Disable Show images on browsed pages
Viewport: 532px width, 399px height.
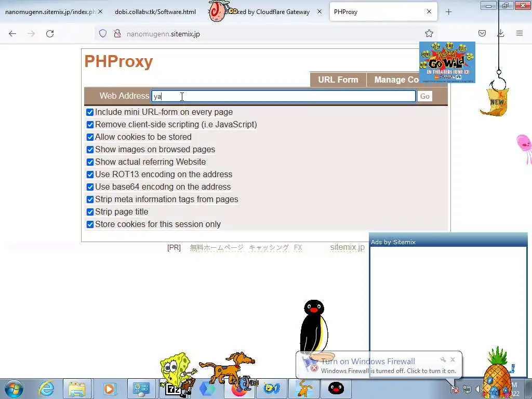pyautogui.click(x=90, y=150)
